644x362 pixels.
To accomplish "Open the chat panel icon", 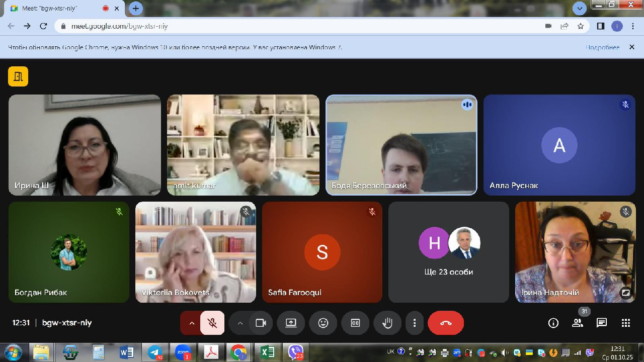I will tap(601, 323).
